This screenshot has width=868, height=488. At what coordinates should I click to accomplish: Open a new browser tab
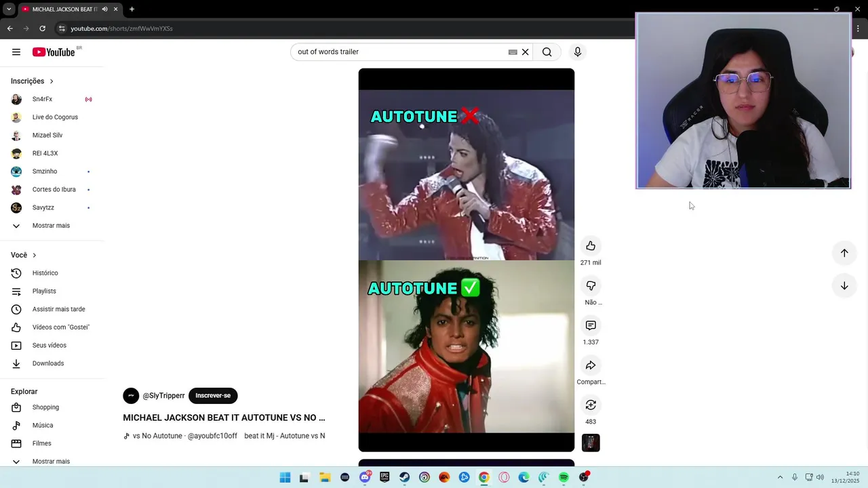(132, 9)
